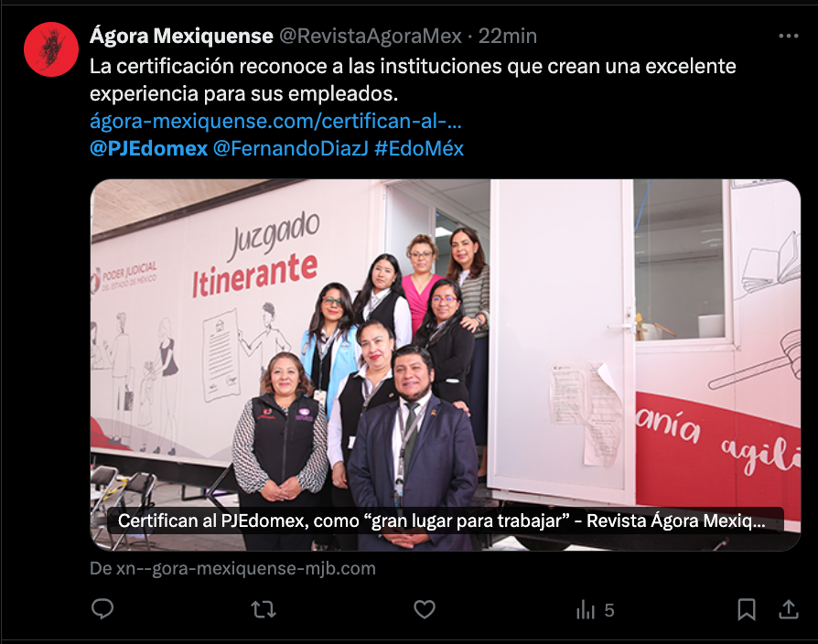Screen dimensions: 818x644
Task: Follow the ágora-mexiquense.com article link
Action: point(275,121)
